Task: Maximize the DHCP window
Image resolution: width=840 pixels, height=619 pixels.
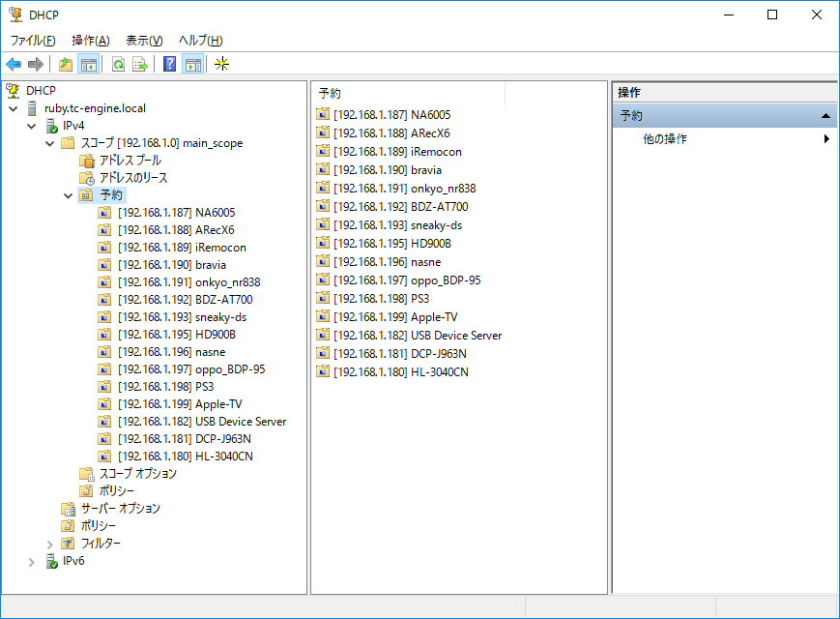Action: tap(772, 15)
